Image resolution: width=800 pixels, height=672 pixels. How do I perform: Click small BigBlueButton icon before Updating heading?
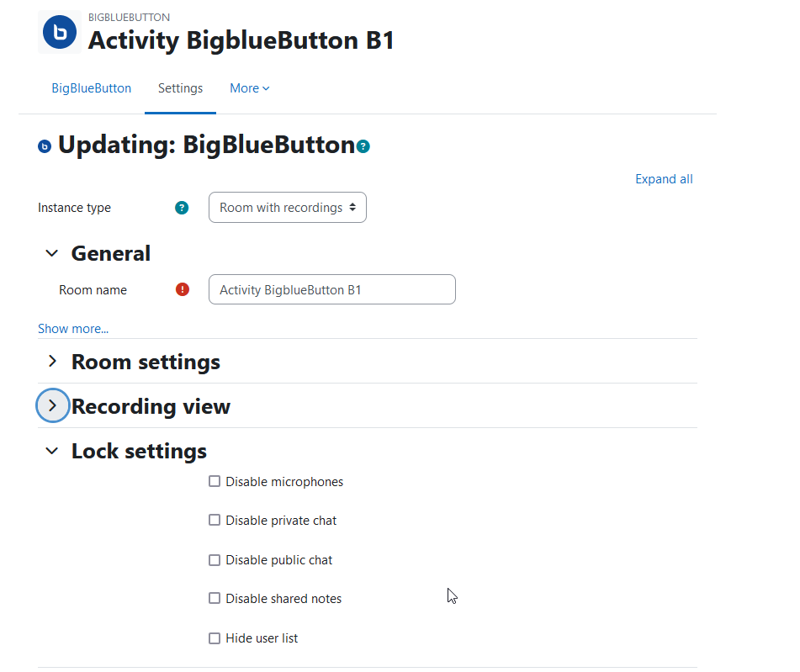(45, 146)
